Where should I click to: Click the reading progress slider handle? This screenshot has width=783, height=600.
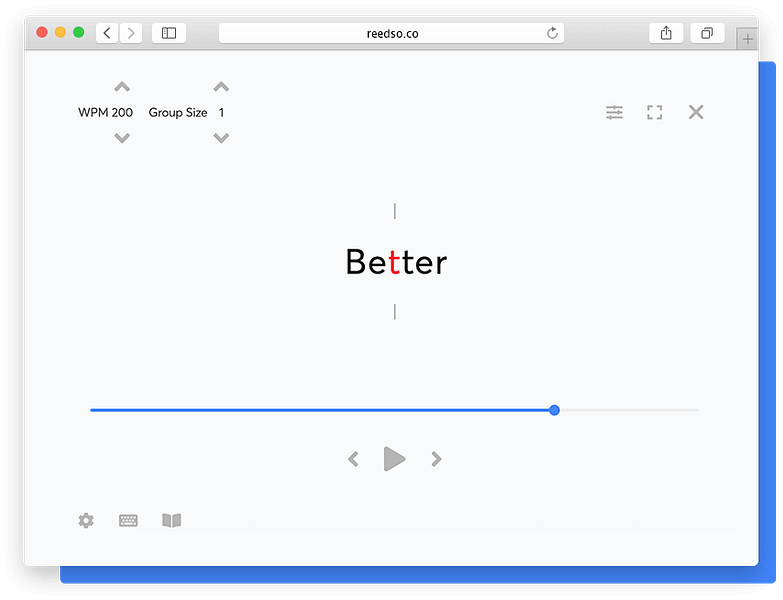point(554,410)
